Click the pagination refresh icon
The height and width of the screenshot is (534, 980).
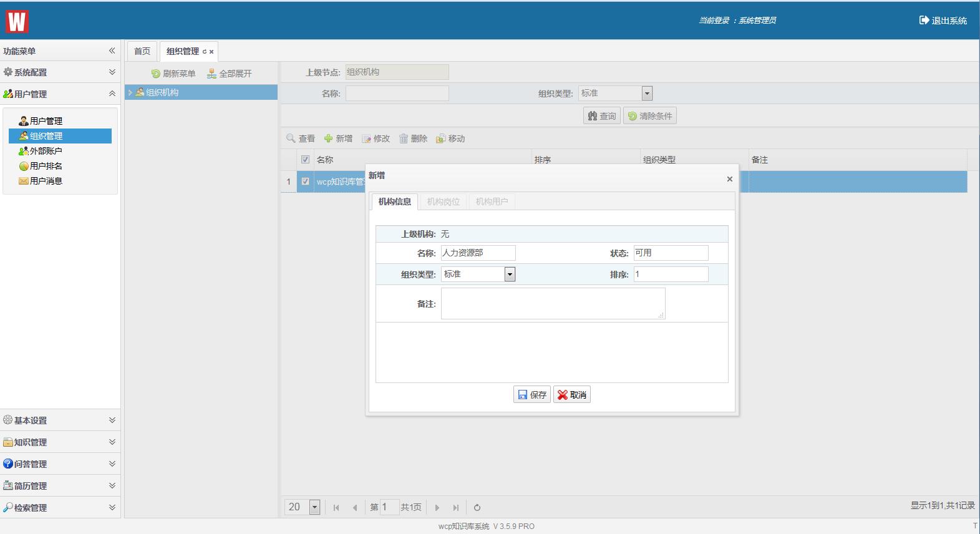[x=477, y=508]
